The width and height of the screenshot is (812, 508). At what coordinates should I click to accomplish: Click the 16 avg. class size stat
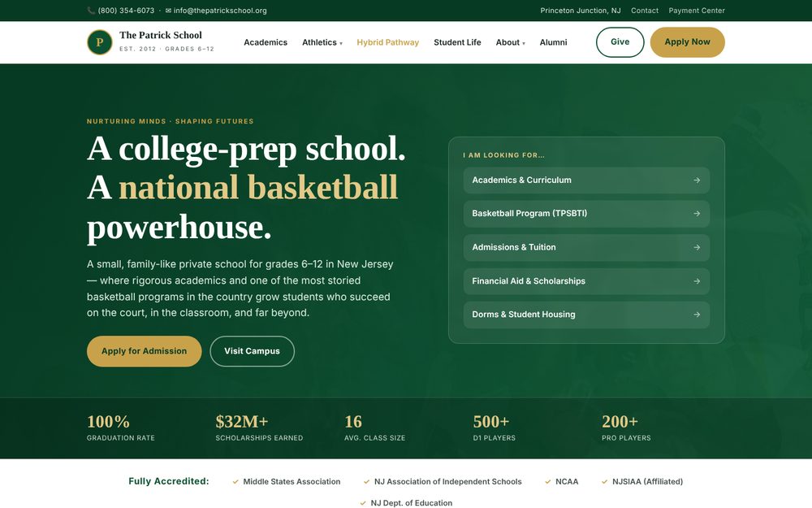(x=375, y=428)
